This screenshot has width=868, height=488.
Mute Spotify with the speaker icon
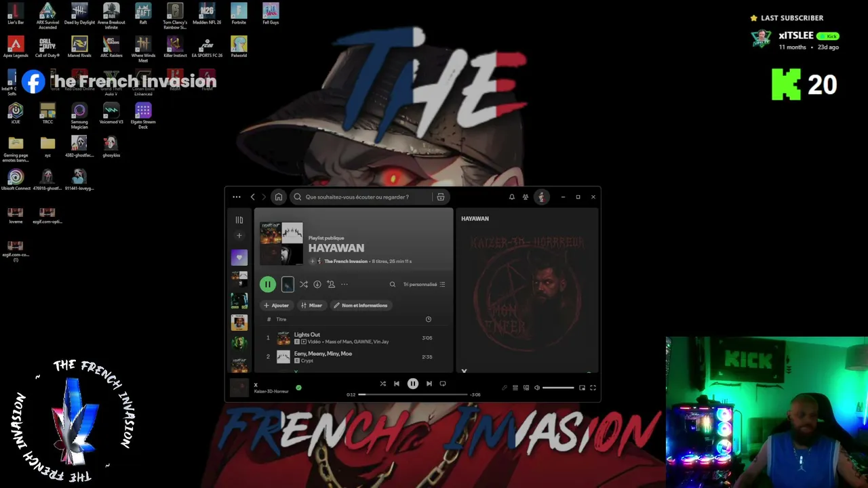537,388
